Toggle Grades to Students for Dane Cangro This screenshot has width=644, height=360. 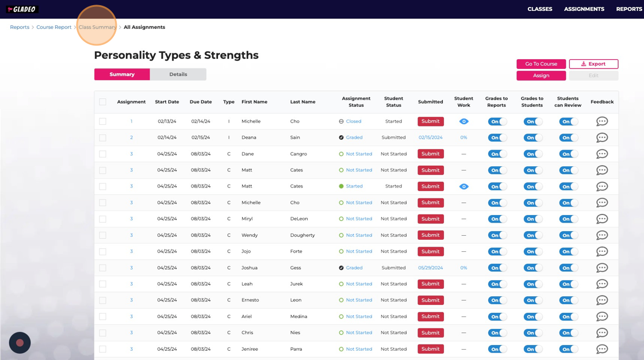coord(532,154)
